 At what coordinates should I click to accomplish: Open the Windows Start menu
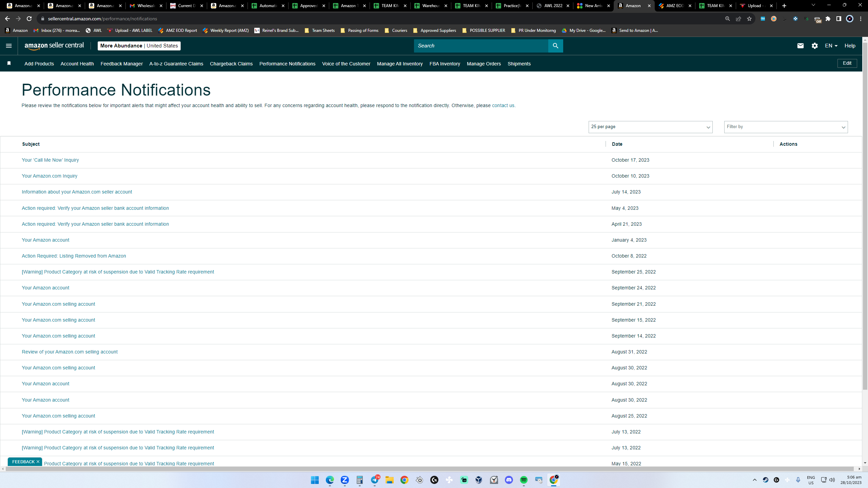[315, 480]
